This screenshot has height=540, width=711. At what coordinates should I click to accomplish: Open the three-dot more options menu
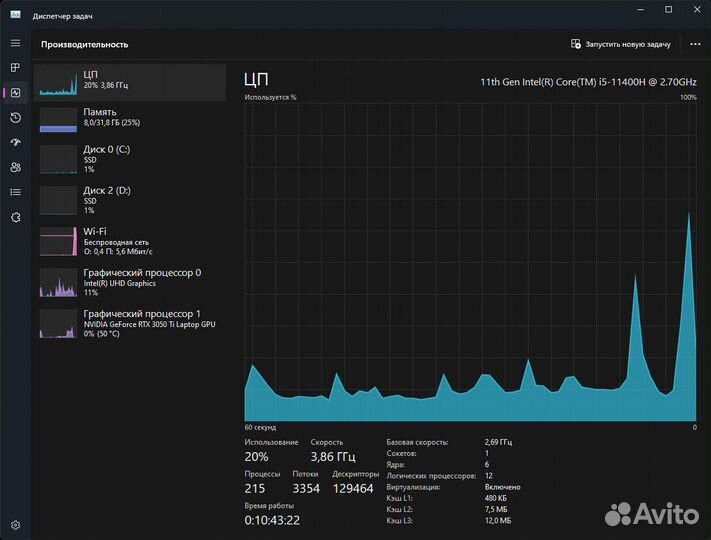[695, 44]
